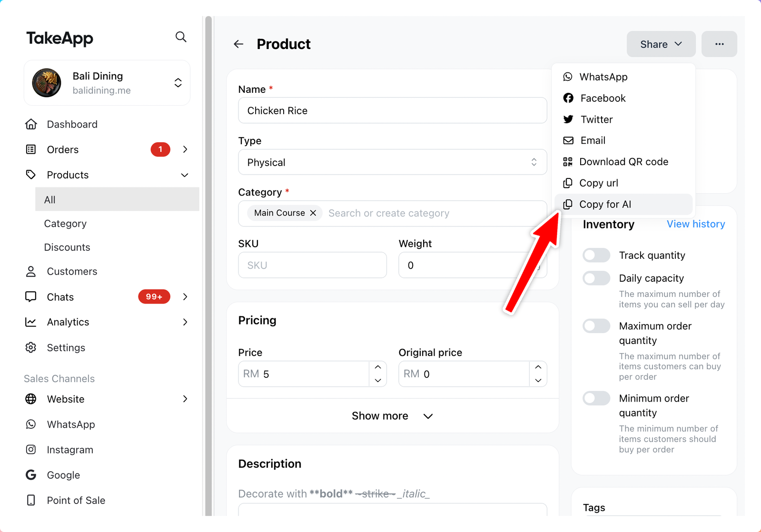
Task: Expand the Orders submenu chevron
Action: pyautogui.click(x=185, y=149)
